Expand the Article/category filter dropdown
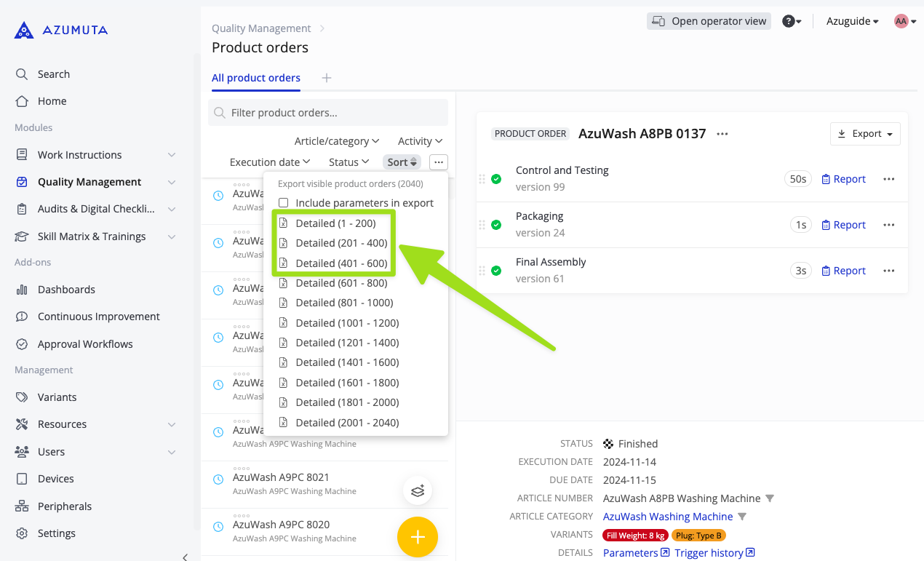Viewport: 924px width, 561px height. (x=337, y=141)
